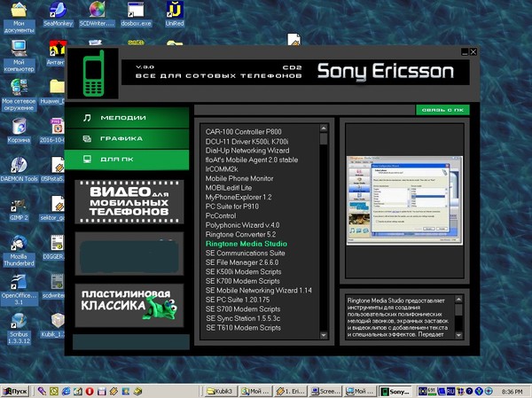Screen dimensions: 532x398
Task: Select Ringtone Converter 5.2
Action: pos(240,235)
